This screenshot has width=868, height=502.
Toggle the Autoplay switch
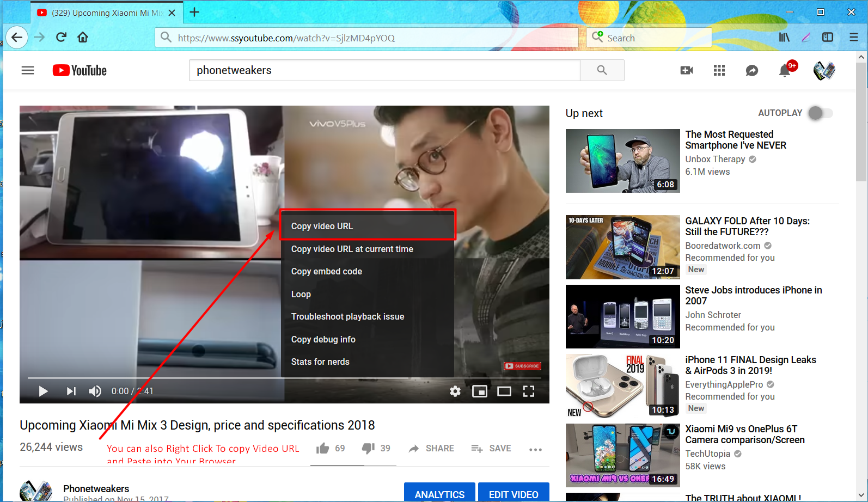click(x=820, y=113)
